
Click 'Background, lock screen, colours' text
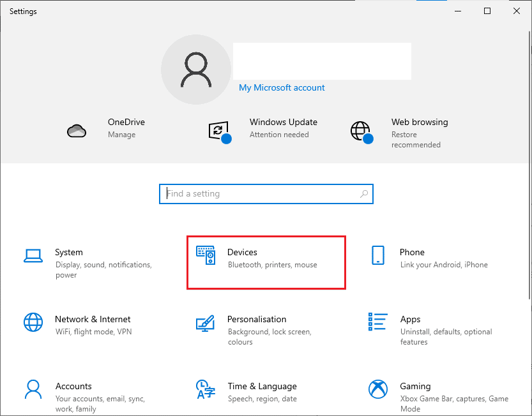tap(270, 337)
